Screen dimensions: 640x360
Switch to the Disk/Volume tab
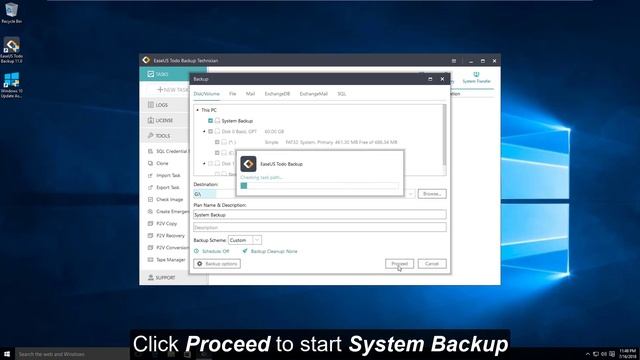coord(207,94)
